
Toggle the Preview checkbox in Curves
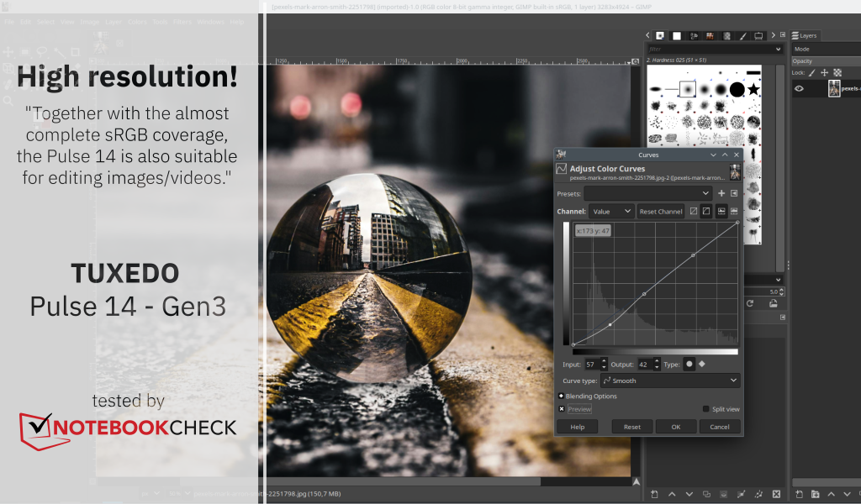tap(562, 409)
